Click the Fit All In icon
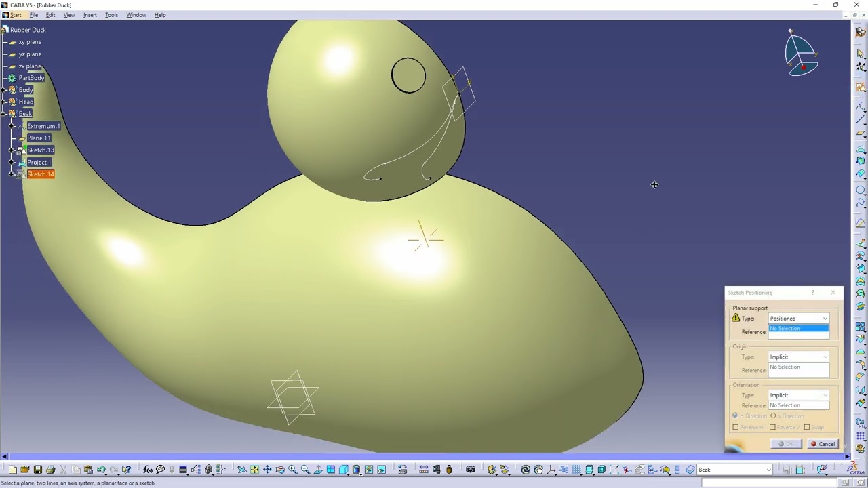The height and width of the screenshot is (488, 868). pos(254,470)
